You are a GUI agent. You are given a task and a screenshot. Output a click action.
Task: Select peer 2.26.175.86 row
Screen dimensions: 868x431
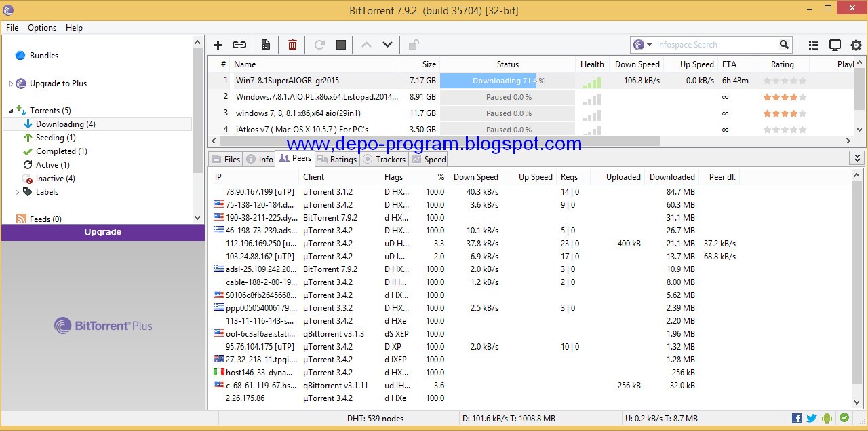click(x=530, y=398)
